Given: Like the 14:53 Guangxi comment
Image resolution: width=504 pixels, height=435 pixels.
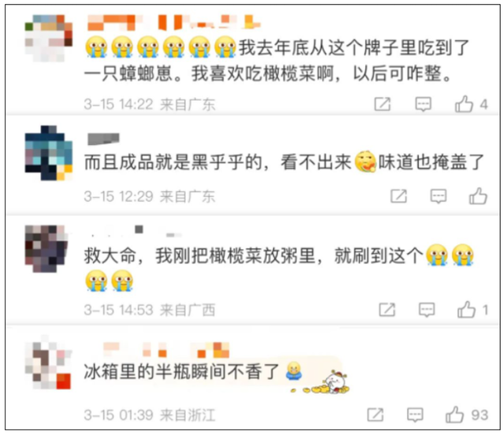Looking at the screenshot, I should coord(466,310).
